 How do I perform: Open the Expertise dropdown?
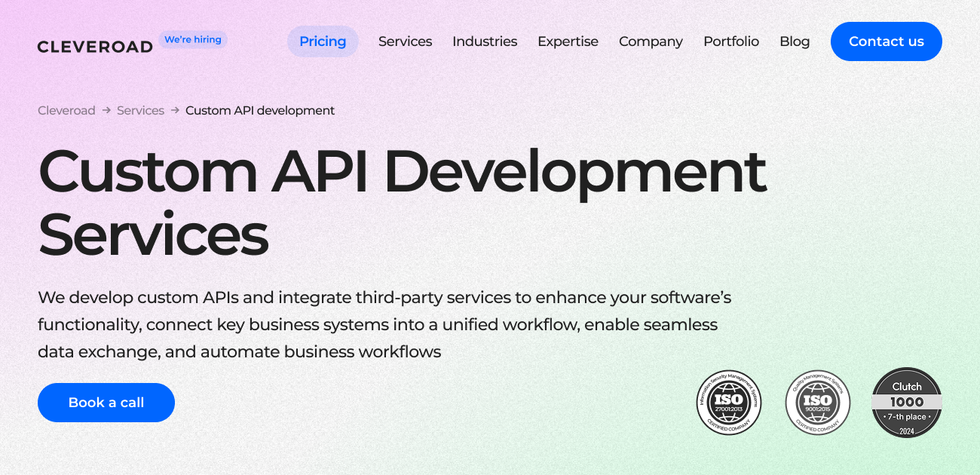pyautogui.click(x=568, y=41)
